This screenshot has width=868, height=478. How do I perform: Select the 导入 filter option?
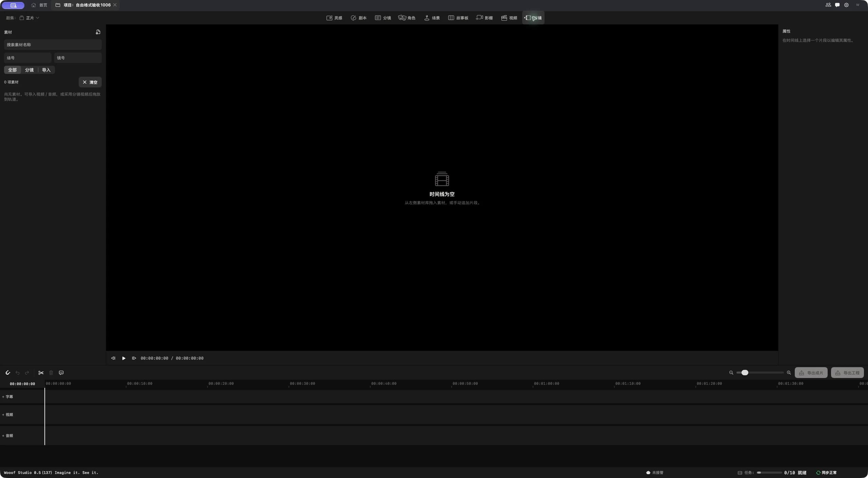46,70
